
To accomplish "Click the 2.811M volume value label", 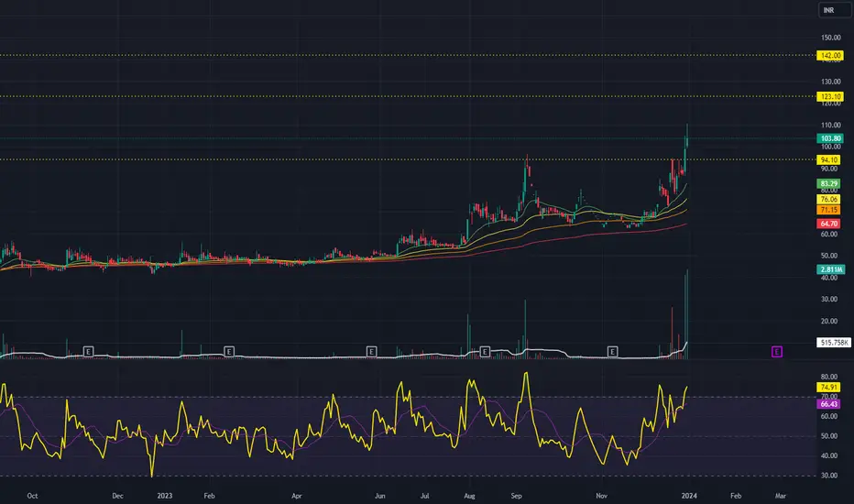I will point(831,269).
